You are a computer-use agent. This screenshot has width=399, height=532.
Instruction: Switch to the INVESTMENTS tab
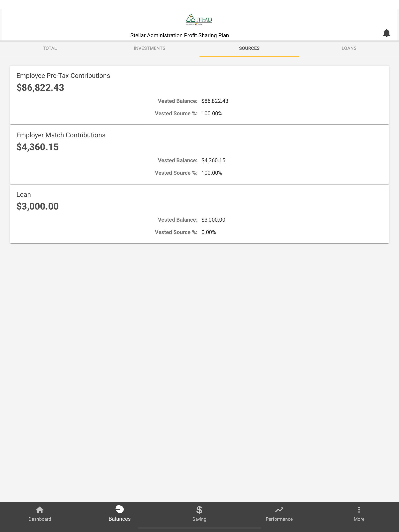click(149, 48)
